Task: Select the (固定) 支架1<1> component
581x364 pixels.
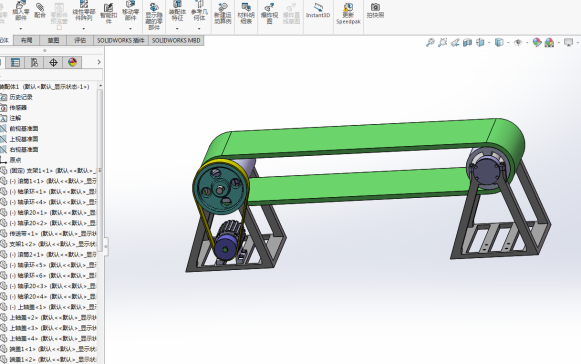Action: click(x=53, y=171)
